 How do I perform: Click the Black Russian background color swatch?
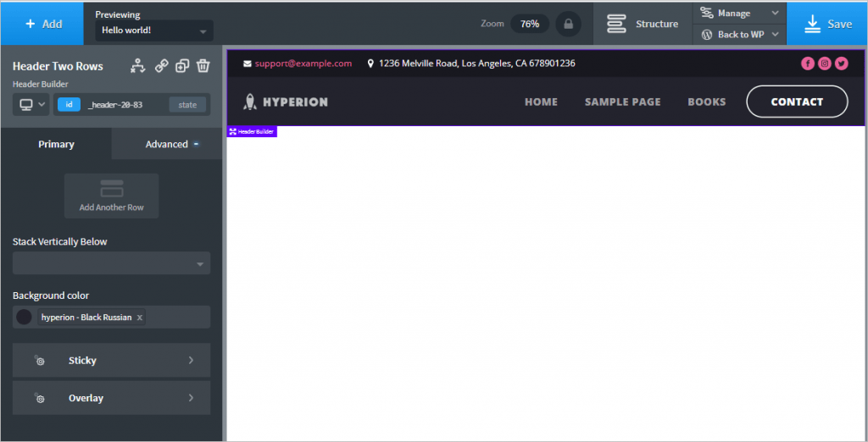coord(24,318)
